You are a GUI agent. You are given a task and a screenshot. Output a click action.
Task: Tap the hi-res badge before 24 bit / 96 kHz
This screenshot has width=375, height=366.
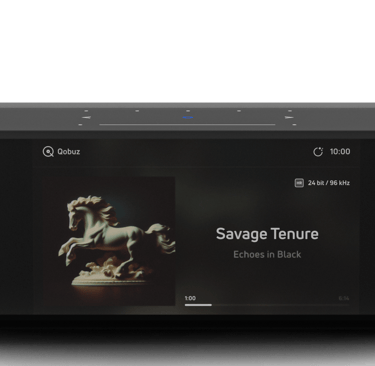(x=299, y=183)
